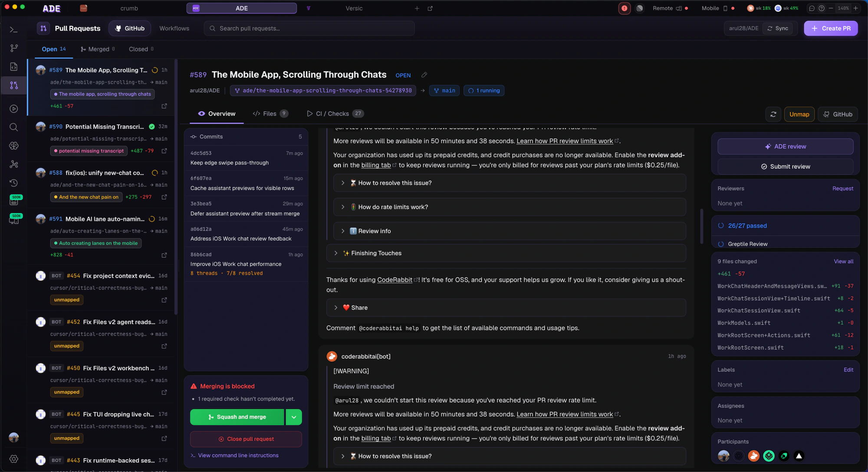Screen dimensions: 868x472
Task: Open the brain icon in the sidebar
Action: pyautogui.click(x=14, y=146)
